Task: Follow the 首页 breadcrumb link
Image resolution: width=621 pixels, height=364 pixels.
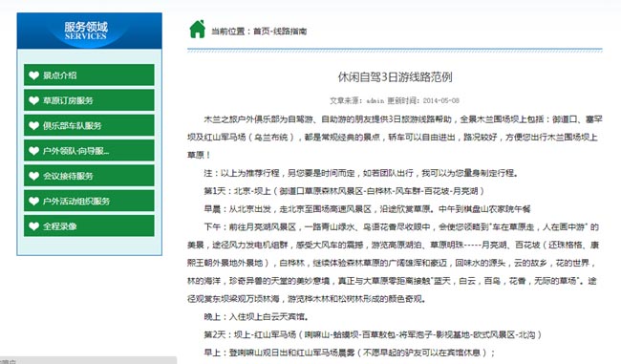Action: pyautogui.click(x=262, y=32)
